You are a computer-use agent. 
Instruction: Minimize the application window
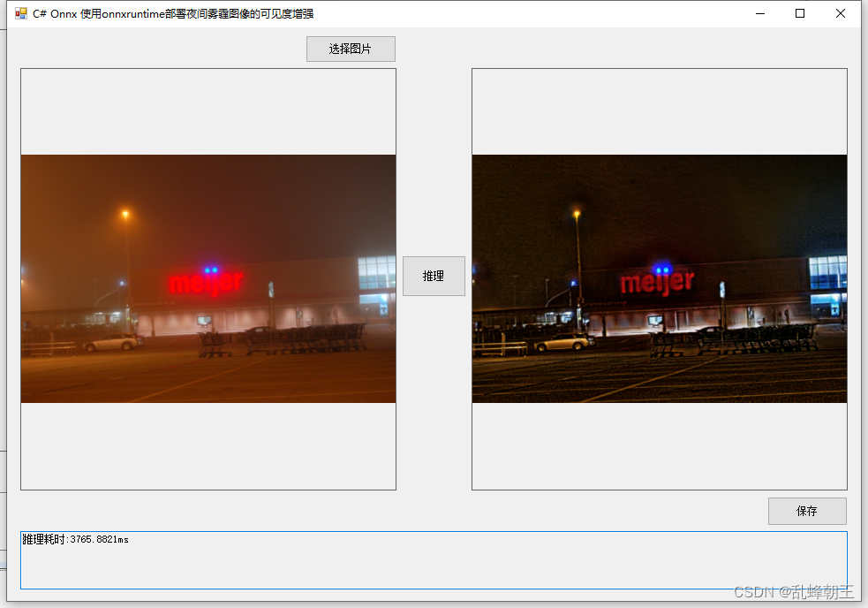coord(759,12)
